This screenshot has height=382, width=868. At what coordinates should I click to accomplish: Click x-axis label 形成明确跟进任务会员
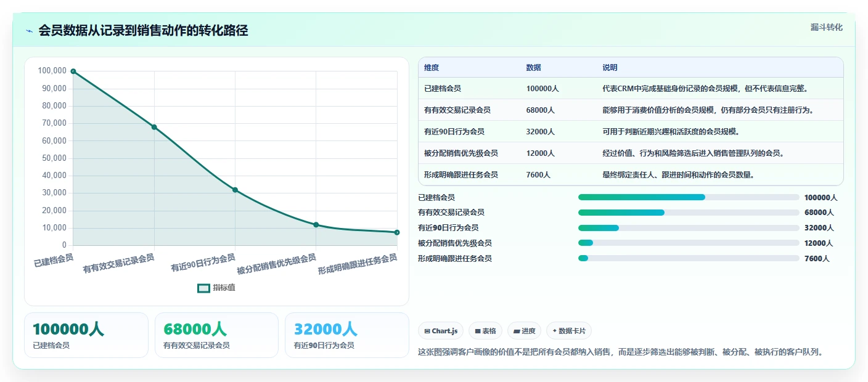[358, 266]
